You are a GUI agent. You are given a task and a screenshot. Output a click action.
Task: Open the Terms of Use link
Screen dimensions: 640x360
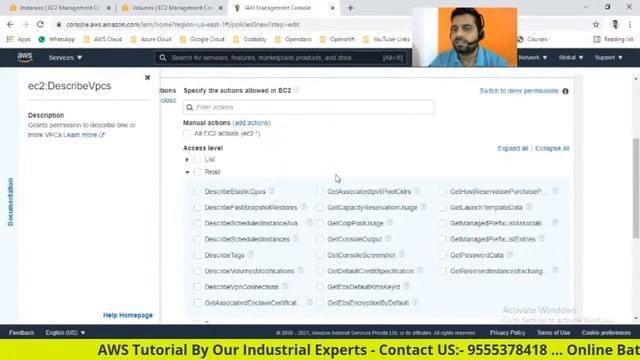tap(553, 333)
